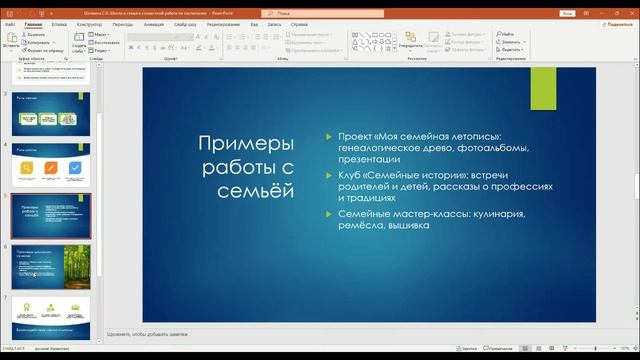Click the zoom slider in status bar
The image size is (640, 360).
click(595, 349)
